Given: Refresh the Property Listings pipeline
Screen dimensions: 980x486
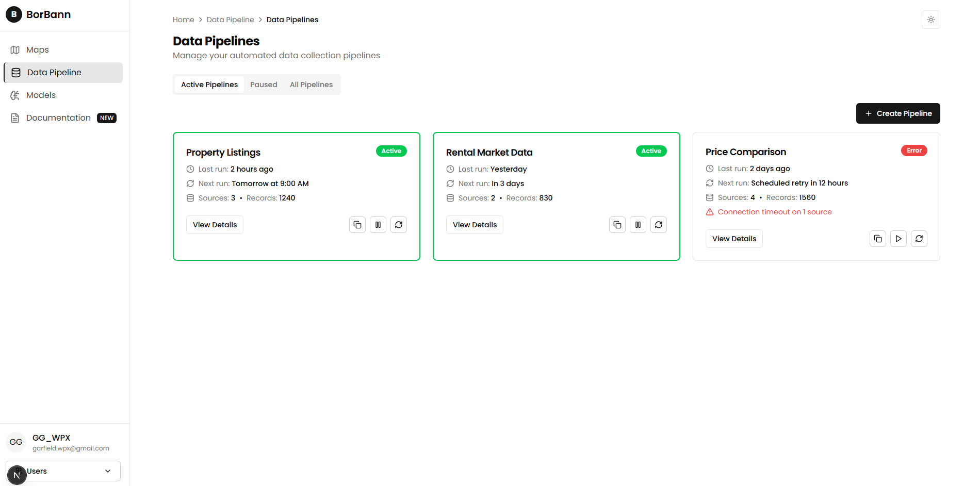Looking at the screenshot, I should pos(399,225).
